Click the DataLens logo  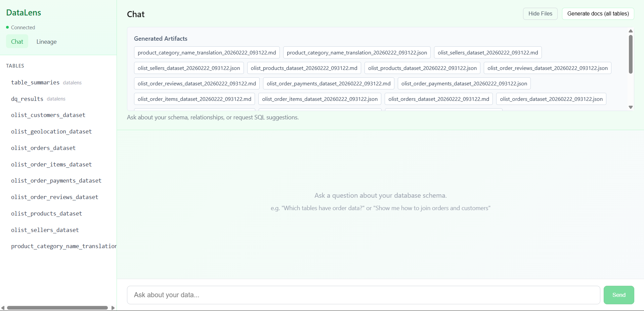(23, 12)
